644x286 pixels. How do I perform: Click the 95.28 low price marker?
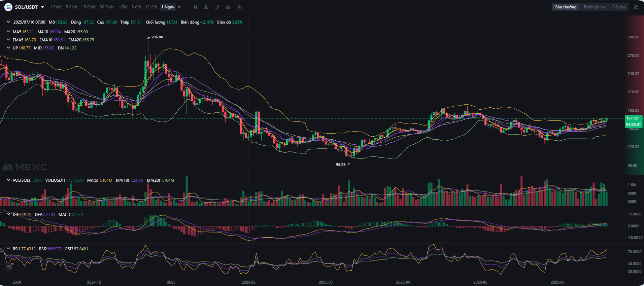click(341, 165)
